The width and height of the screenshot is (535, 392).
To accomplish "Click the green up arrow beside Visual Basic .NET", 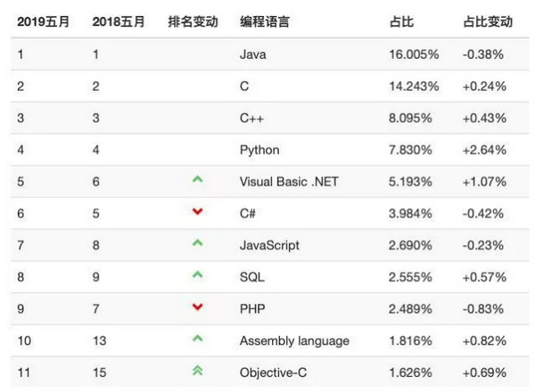I will click(198, 181).
